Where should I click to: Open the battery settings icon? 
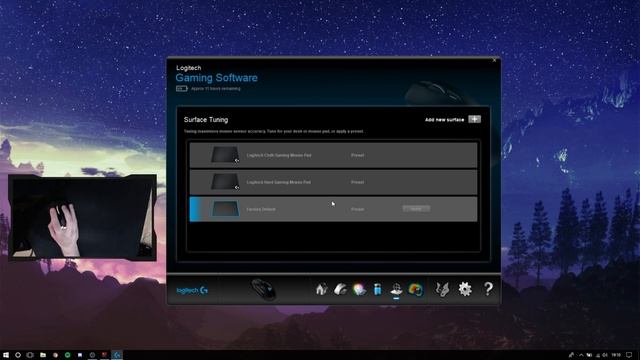click(378, 289)
